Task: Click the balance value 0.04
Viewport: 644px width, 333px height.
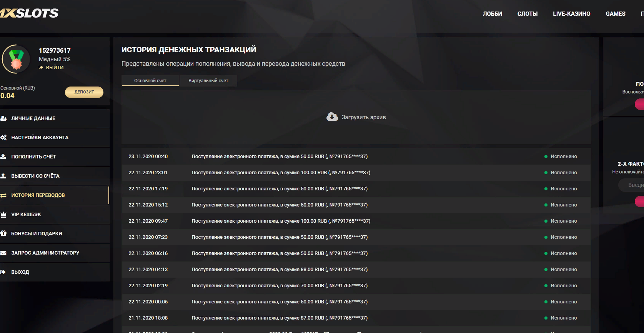Action: tap(7, 96)
